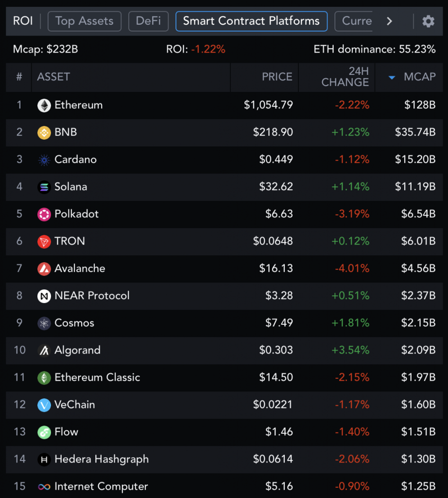Viewport: 448px width, 498px height.
Task: Select the Smart Contract Platforms tab
Action: click(251, 21)
